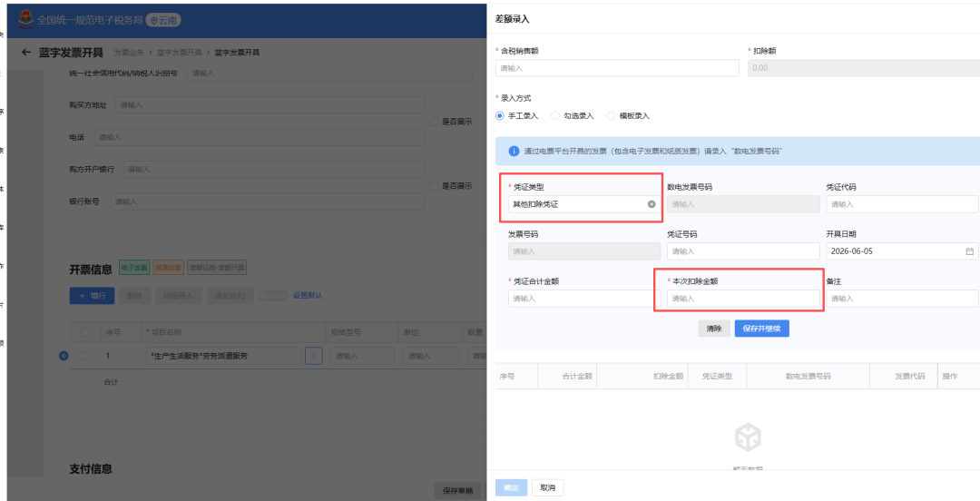Click the 数电发票号码 input field
The height and width of the screenshot is (501, 980).
(743, 204)
